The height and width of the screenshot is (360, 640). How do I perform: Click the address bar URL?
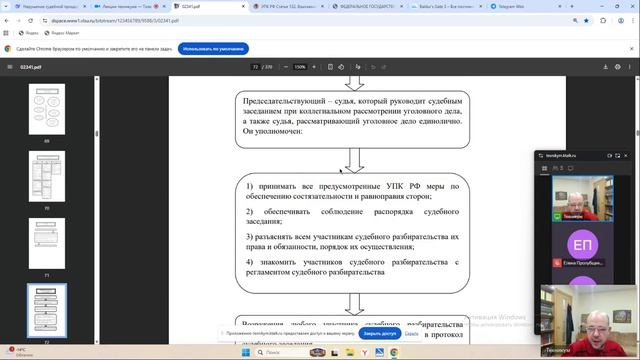[x=115, y=20]
